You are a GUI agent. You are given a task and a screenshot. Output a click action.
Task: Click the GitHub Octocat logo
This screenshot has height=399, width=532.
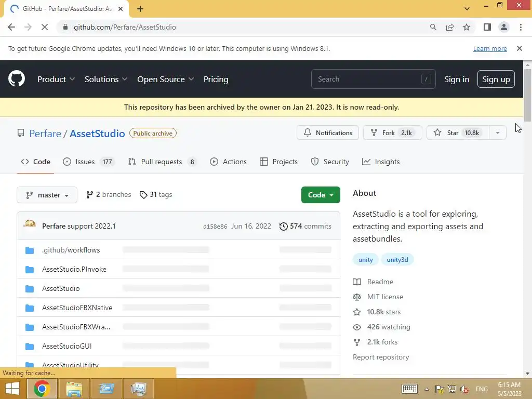(17, 79)
